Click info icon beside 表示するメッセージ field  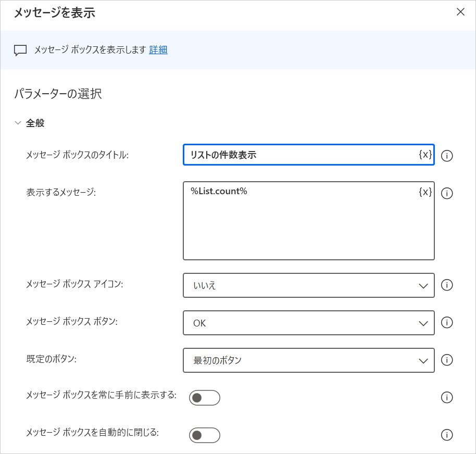[x=446, y=193]
